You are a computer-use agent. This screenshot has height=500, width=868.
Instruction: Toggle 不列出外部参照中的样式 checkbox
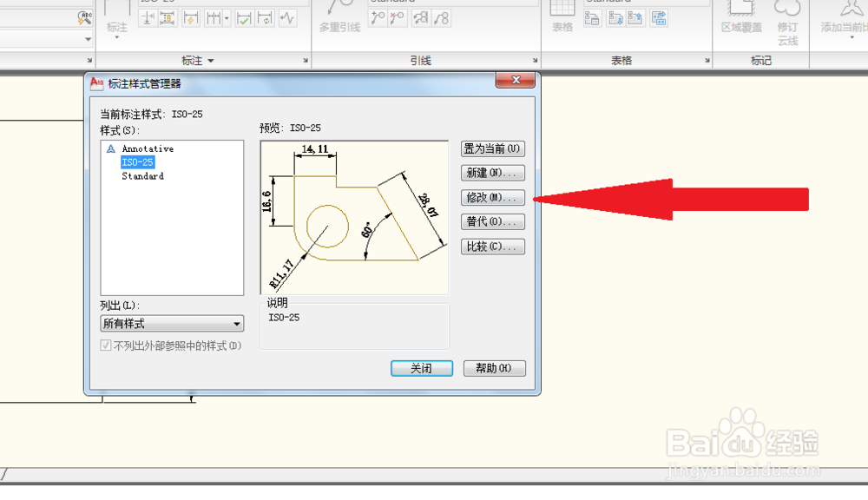[x=106, y=345]
